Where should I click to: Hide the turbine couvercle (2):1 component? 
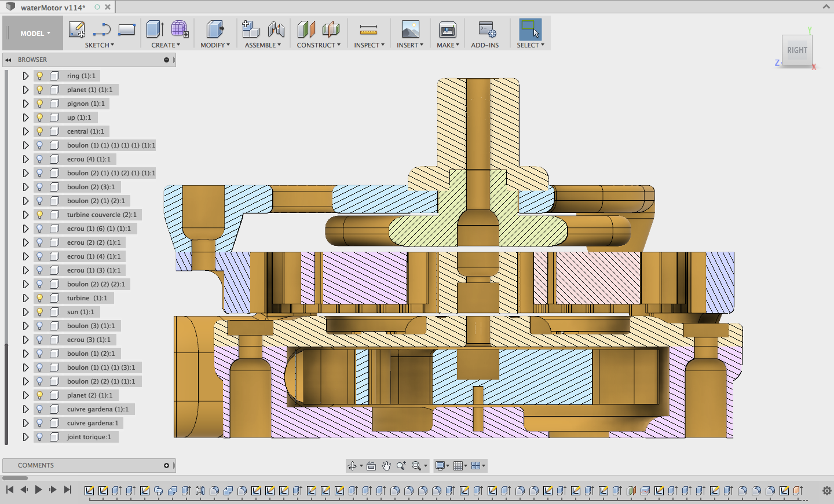point(40,215)
